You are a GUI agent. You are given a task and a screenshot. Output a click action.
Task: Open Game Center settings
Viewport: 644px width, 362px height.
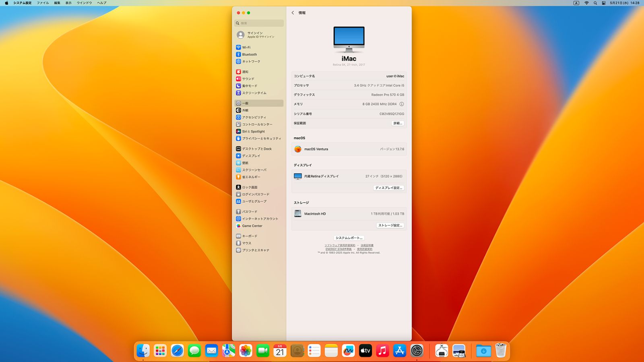click(259, 226)
